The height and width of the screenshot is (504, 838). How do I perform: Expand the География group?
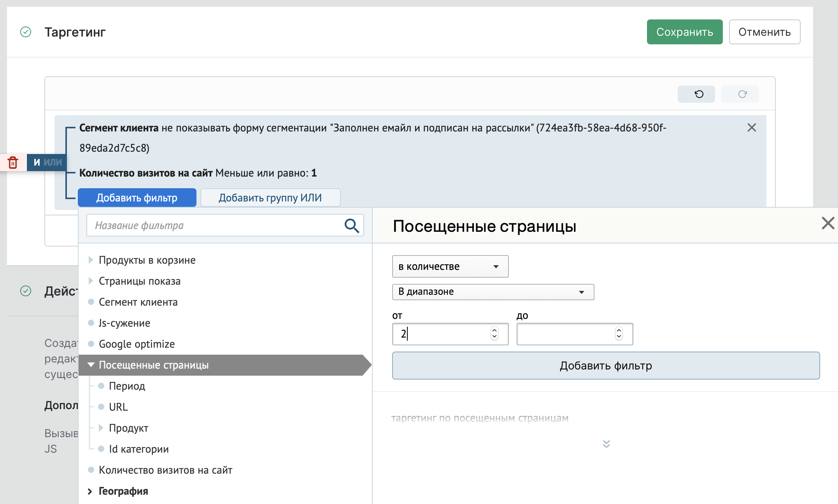click(x=90, y=491)
